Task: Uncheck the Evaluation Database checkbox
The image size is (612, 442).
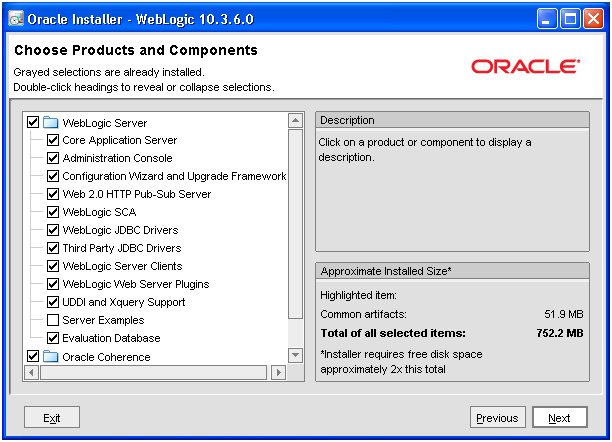Action: pyautogui.click(x=53, y=338)
